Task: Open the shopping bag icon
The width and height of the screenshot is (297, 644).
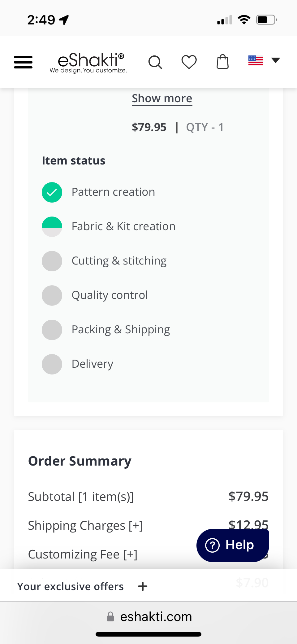Action: [222, 62]
